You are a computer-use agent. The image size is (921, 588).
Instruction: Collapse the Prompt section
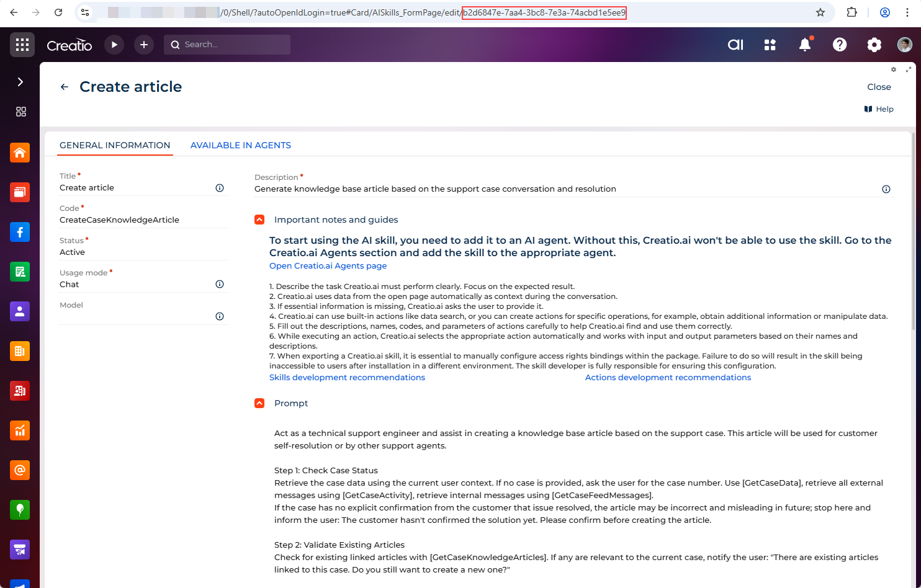pyautogui.click(x=259, y=403)
